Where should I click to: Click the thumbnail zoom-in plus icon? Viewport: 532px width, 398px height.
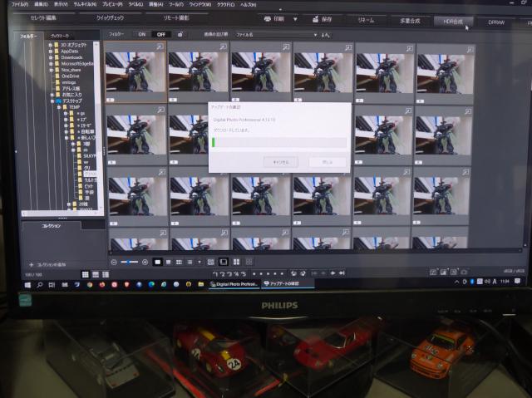pos(145,263)
